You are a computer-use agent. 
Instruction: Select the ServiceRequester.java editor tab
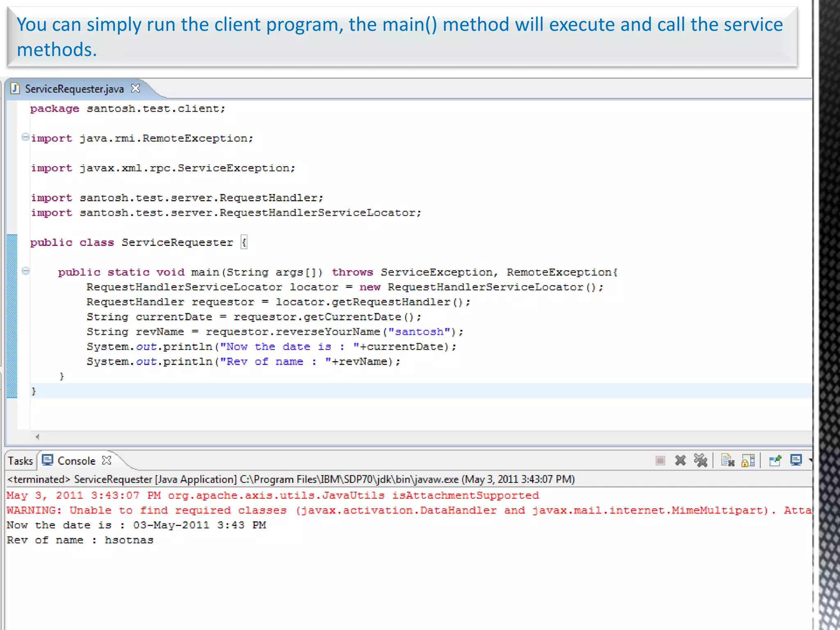pyautogui.click(x=74, y=89)
